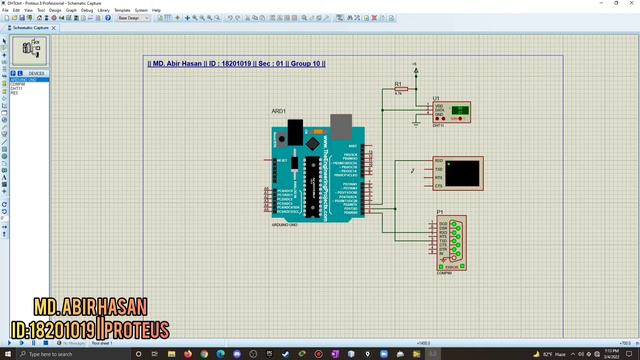
Task: Click the Y-Mirror vertical flip icon
Action: point(4,234)
